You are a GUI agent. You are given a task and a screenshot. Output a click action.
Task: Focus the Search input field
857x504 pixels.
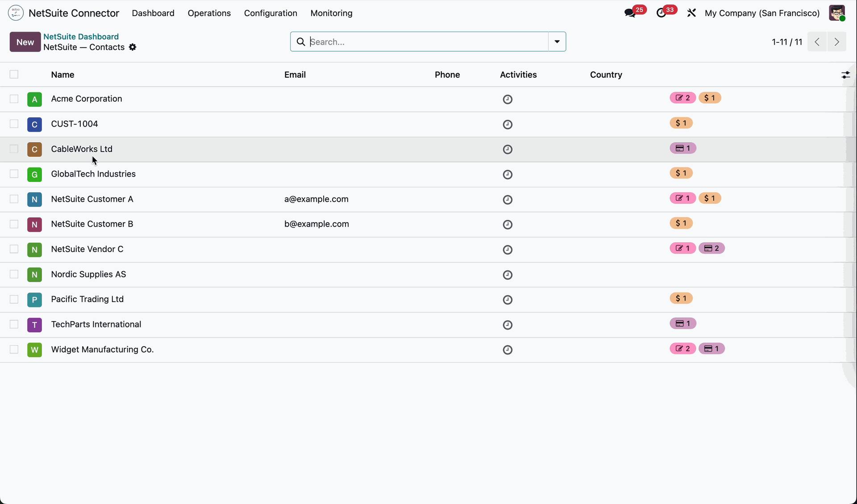pyautogui.click(x=428, y=41)
